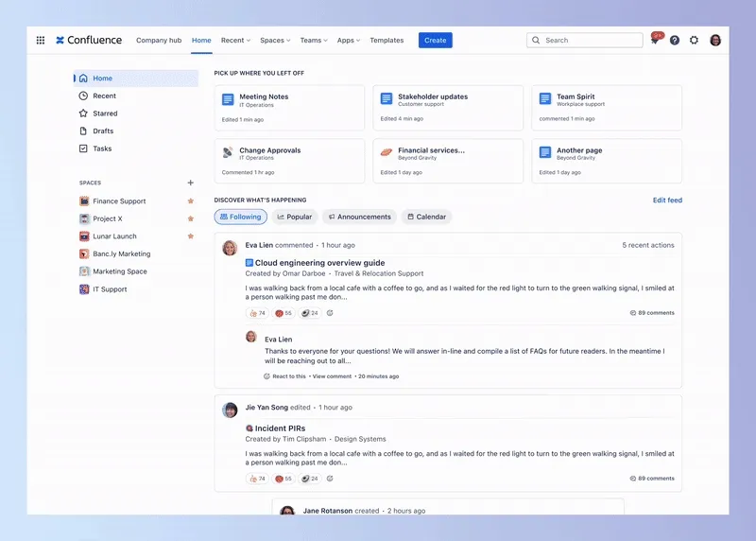The width and height of the screenshot is (756, 541).
Task: Select the Following feed tab
Action: (241, 217)
